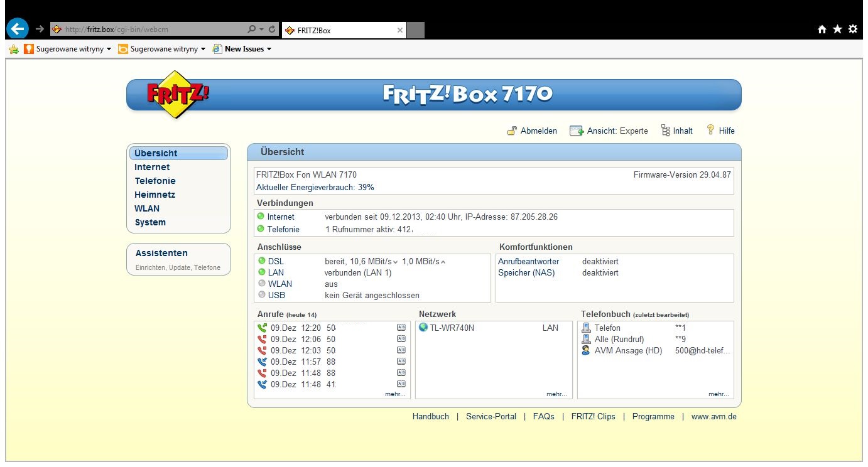Open the Assistenten panel
The image size is (868, 467).
pyautogui.click(x=178, y=260)
